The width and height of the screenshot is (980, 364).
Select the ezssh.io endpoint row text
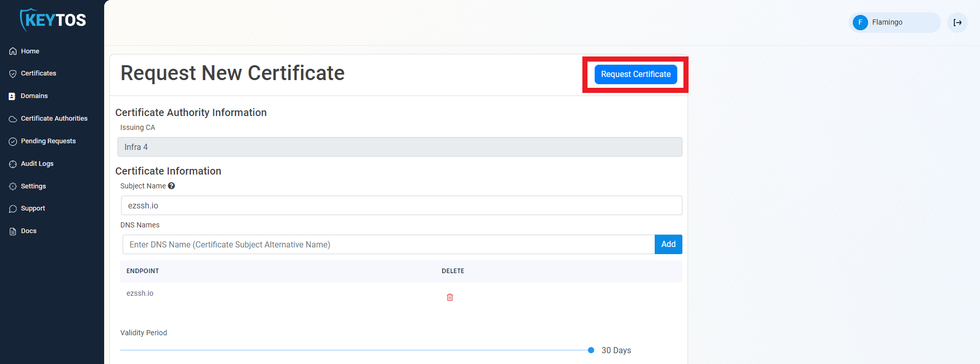click(140, 293)
